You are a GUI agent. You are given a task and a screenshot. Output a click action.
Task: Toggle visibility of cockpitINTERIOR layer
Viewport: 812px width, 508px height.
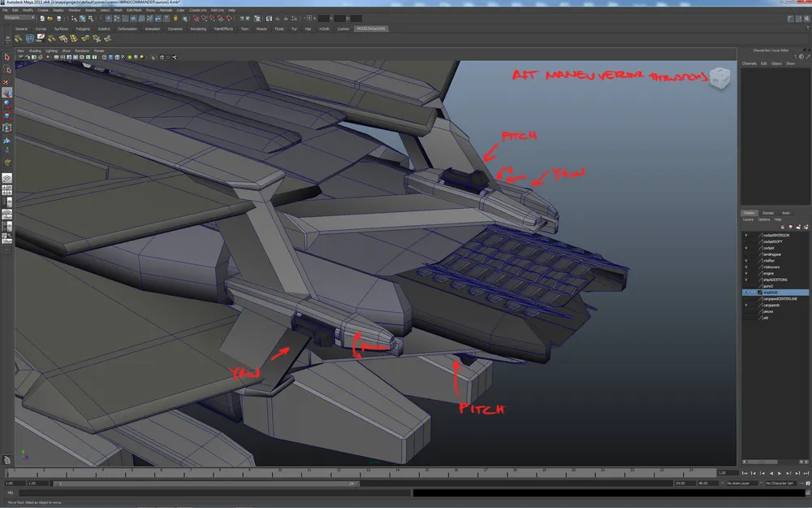[x=745, y=235]
